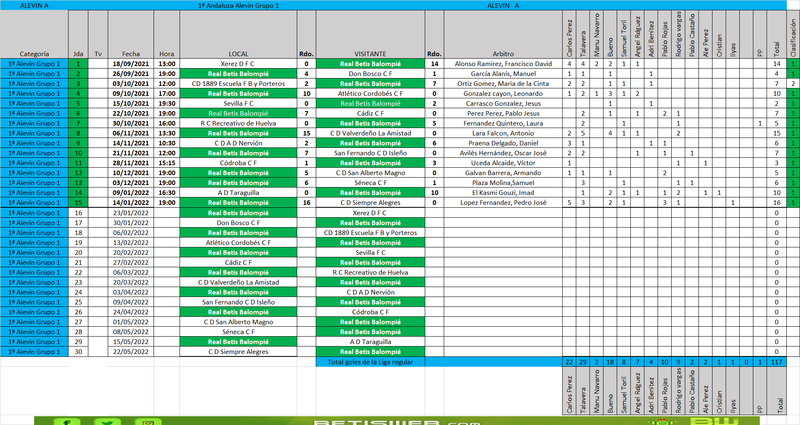The width and height of the screenshot is (800, 425).
Task: Click the date cell 09/10/2021
Action: 131,93
